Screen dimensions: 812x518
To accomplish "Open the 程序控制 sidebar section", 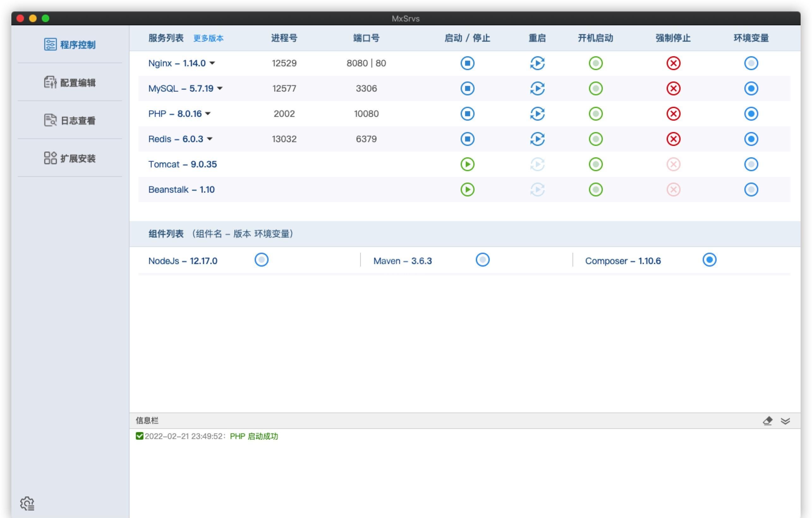I will point(70,45).
